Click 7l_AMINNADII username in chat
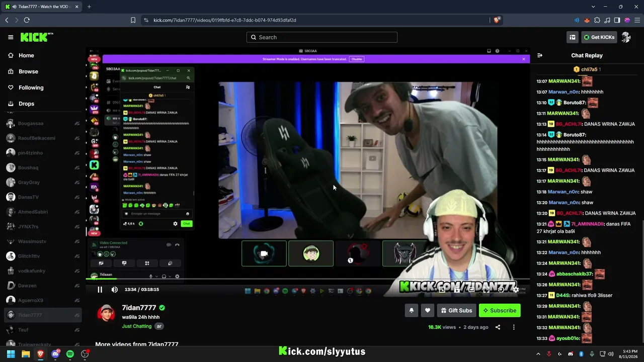The image size is (644, 362). (x=587, y=224)
